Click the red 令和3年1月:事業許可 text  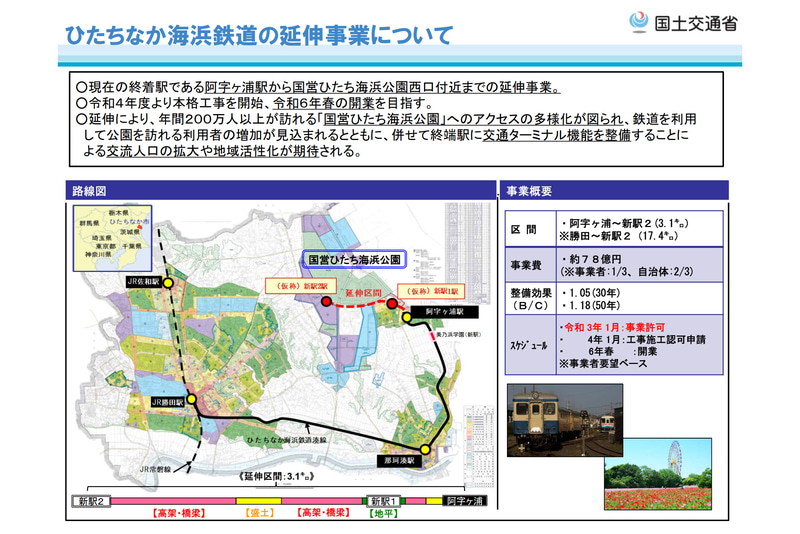(612, 327)
